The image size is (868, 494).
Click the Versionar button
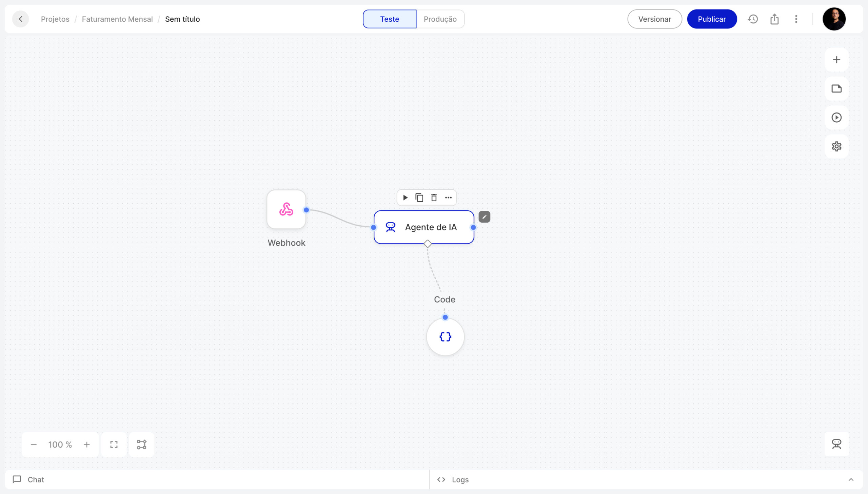654,19
